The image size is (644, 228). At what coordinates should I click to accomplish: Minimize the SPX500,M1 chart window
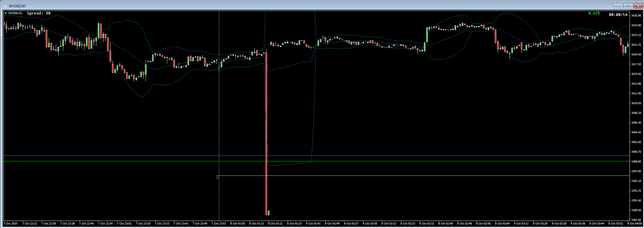click(x=619, y=6)
